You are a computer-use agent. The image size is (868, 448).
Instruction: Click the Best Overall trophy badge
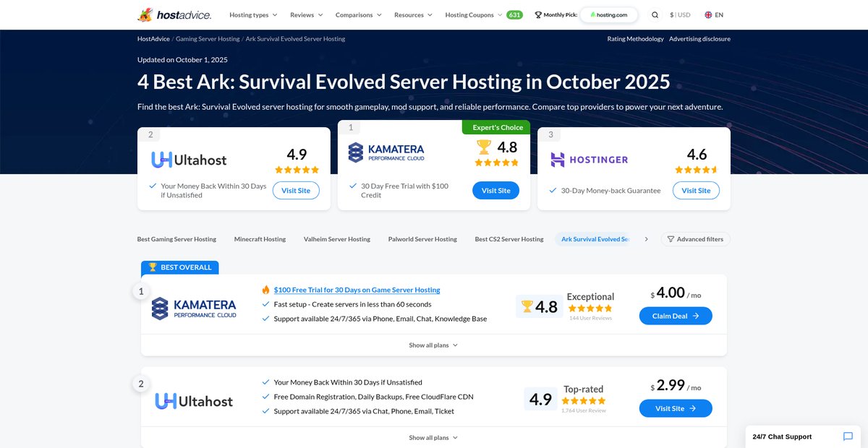[x=179, y=267]
